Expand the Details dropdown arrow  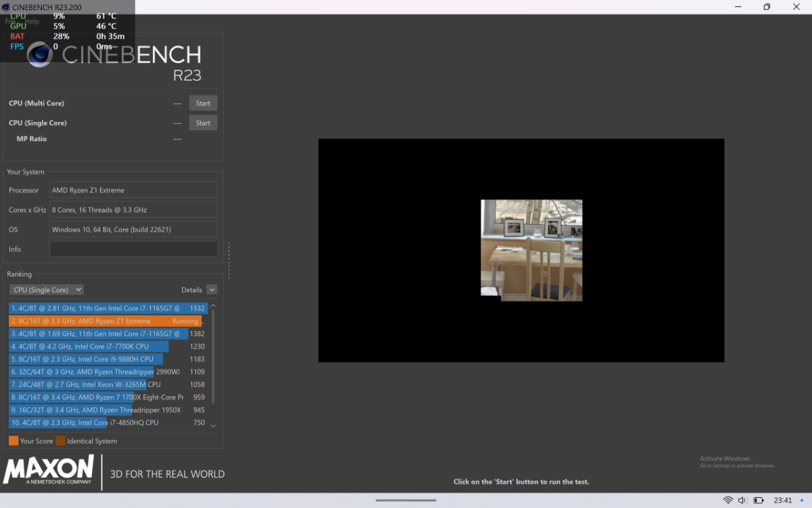212,290
